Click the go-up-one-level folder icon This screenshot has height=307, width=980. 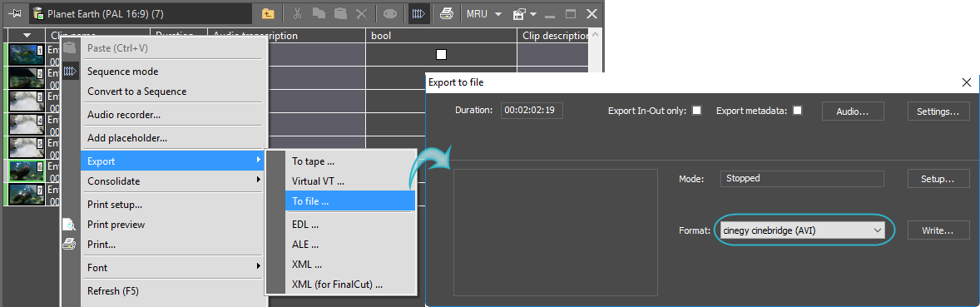268,13
